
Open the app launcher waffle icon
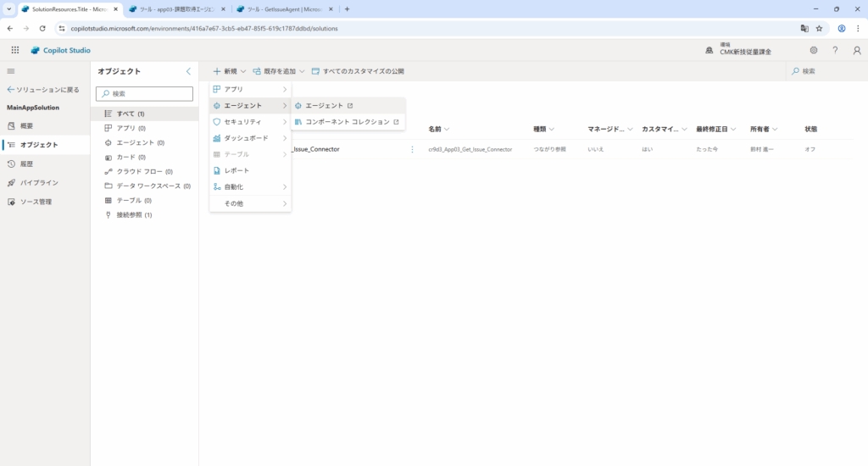(14, 50)
